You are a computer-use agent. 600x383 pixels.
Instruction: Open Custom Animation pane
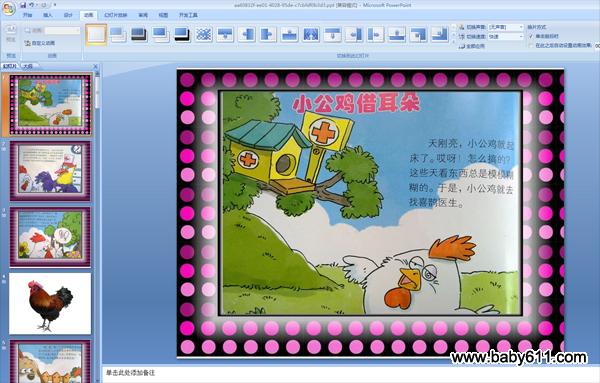[40, 43]
